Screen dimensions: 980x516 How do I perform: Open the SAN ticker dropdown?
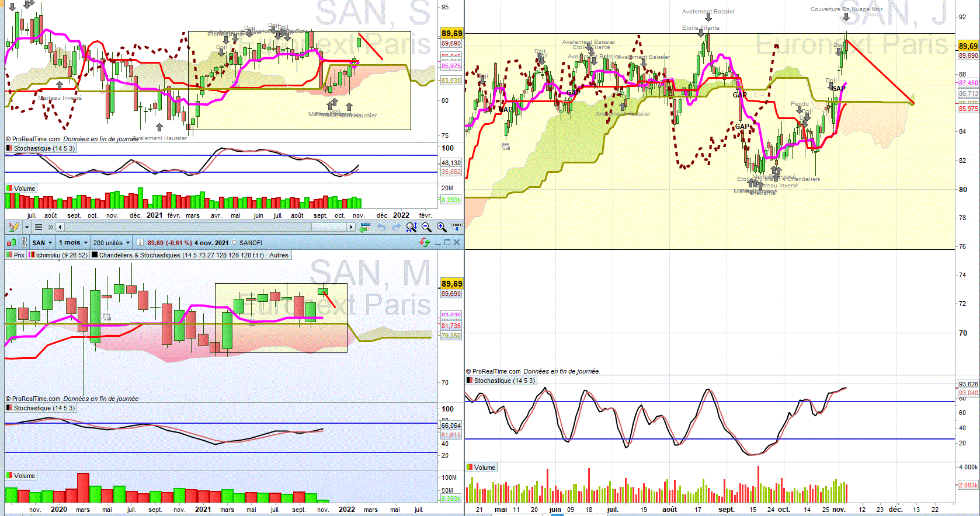point(43,242)
